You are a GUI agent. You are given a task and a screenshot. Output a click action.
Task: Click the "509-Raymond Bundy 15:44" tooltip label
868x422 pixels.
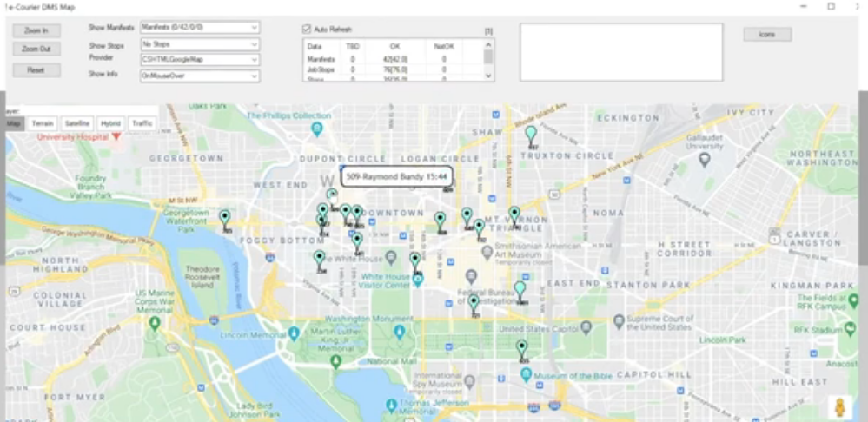[397, 176]
